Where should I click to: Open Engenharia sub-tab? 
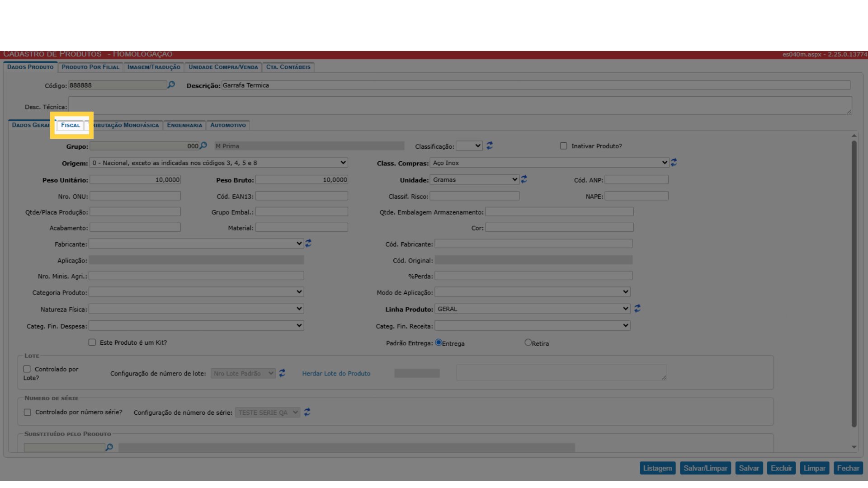coord(184,125)
